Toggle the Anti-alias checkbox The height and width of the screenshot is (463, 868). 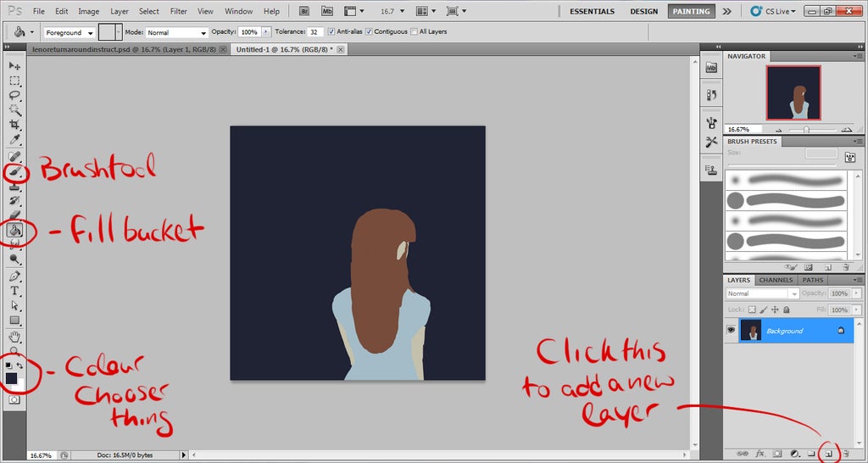pyautogui.click(x=331, y=31)
